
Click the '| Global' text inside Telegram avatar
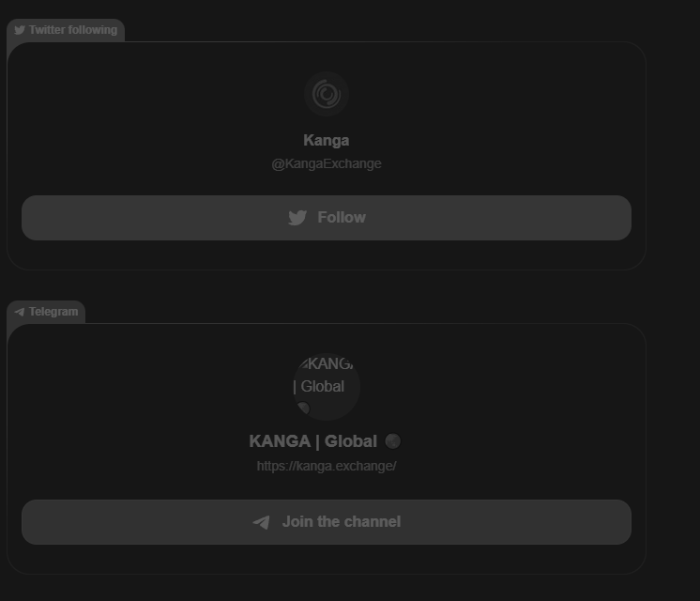coord(319,387)
